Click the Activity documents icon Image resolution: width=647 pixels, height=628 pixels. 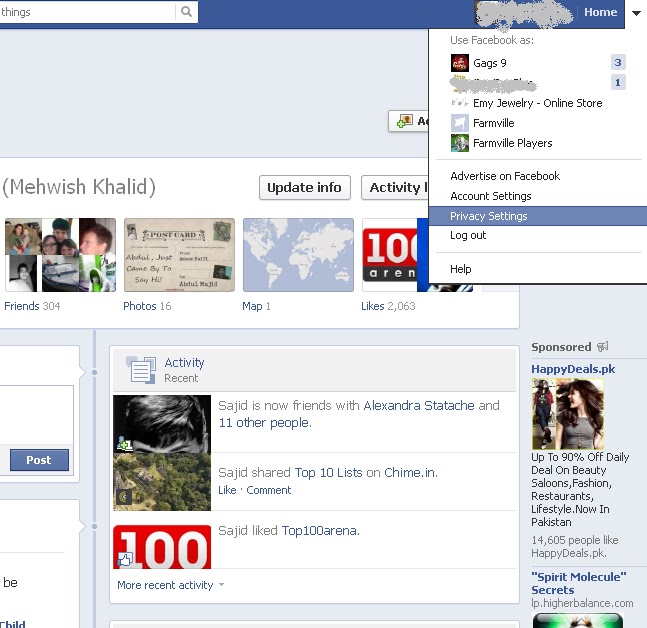[x=142, y=370]
